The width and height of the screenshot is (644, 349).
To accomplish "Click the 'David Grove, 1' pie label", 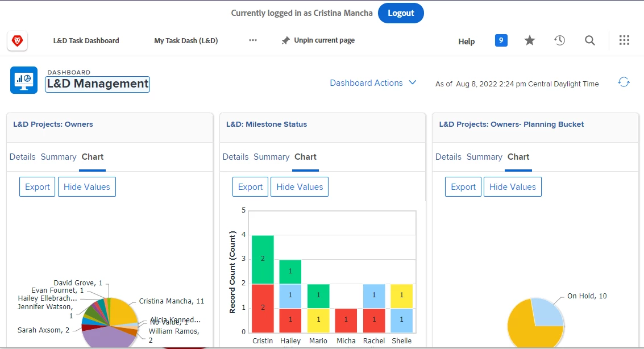I will (x=78, y=283).
